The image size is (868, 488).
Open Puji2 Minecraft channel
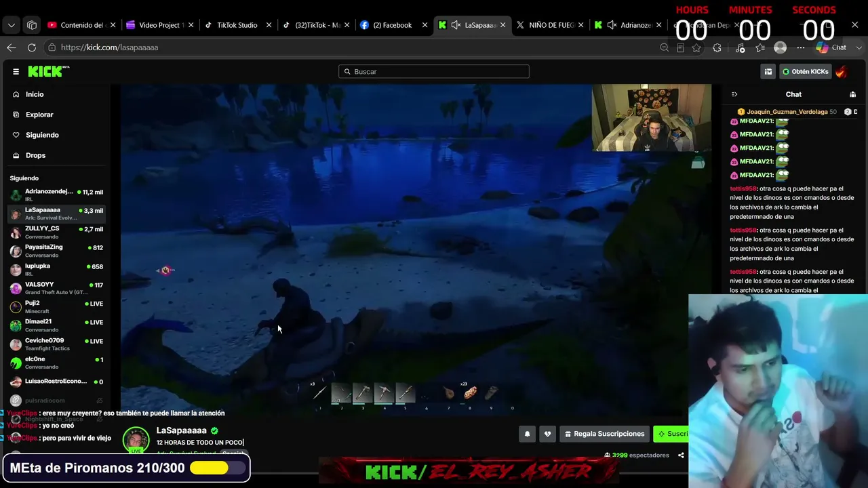tap(57, 307)
